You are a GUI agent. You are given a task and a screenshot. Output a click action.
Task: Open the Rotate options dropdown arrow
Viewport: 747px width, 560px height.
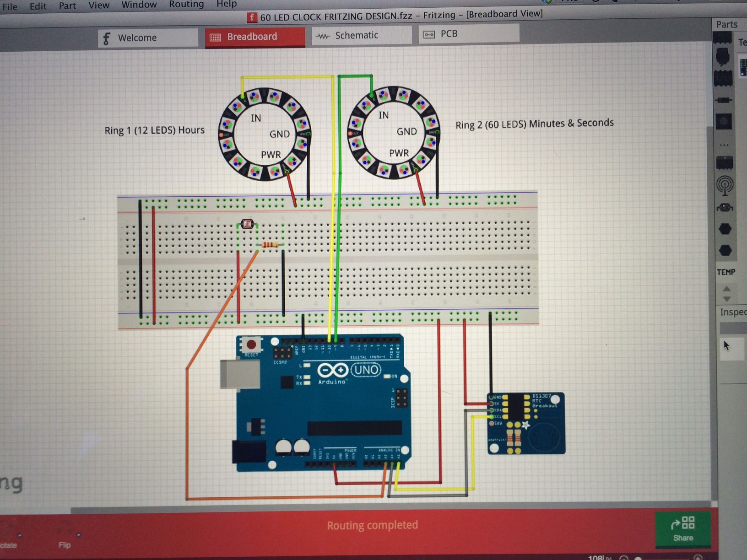19,536
